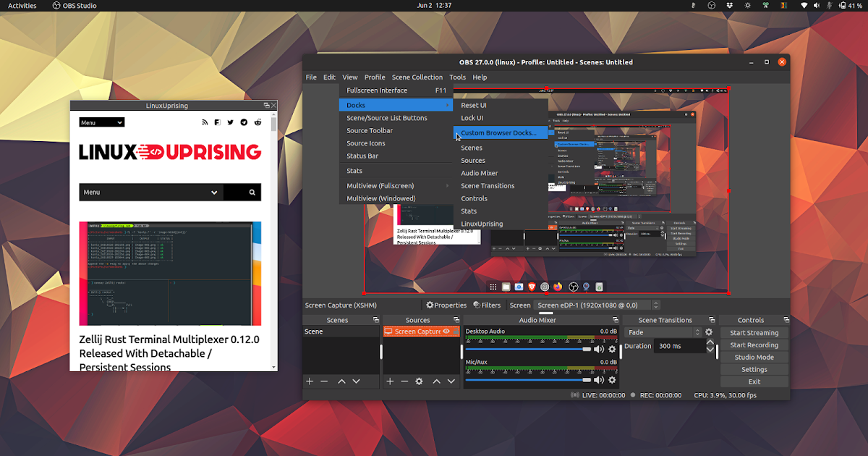Increase transition Duration with the up arrow

710,342
